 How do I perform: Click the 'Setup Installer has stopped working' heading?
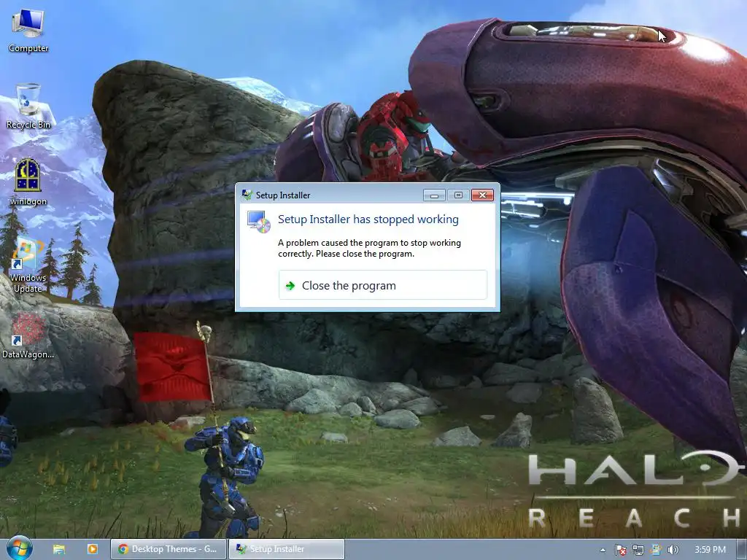pos(368,219)
